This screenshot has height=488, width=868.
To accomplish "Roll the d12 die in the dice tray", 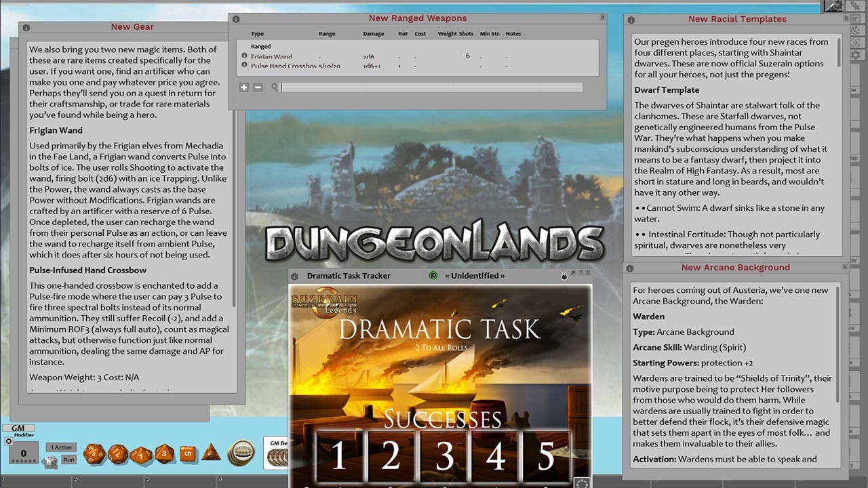I will 117,453.
